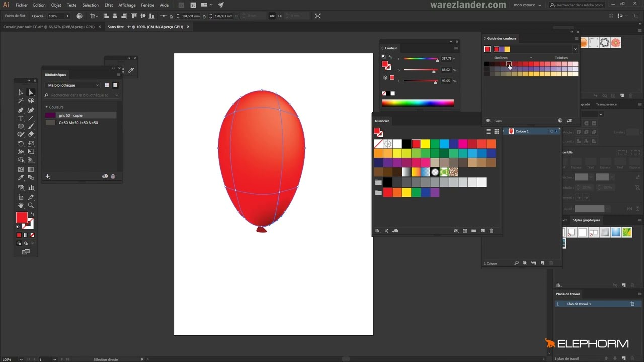Select the Rotate tool
The image size is (644, 362).
point(21,144)
